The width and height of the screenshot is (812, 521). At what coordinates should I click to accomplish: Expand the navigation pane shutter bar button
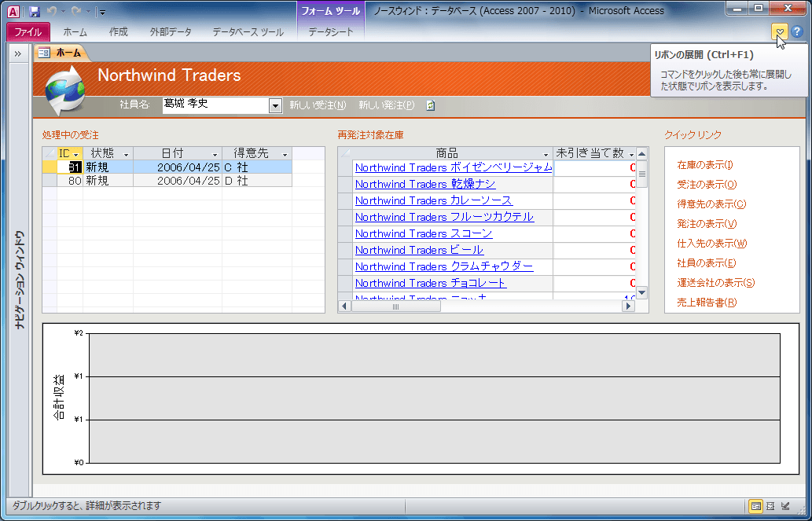point(17,53)
